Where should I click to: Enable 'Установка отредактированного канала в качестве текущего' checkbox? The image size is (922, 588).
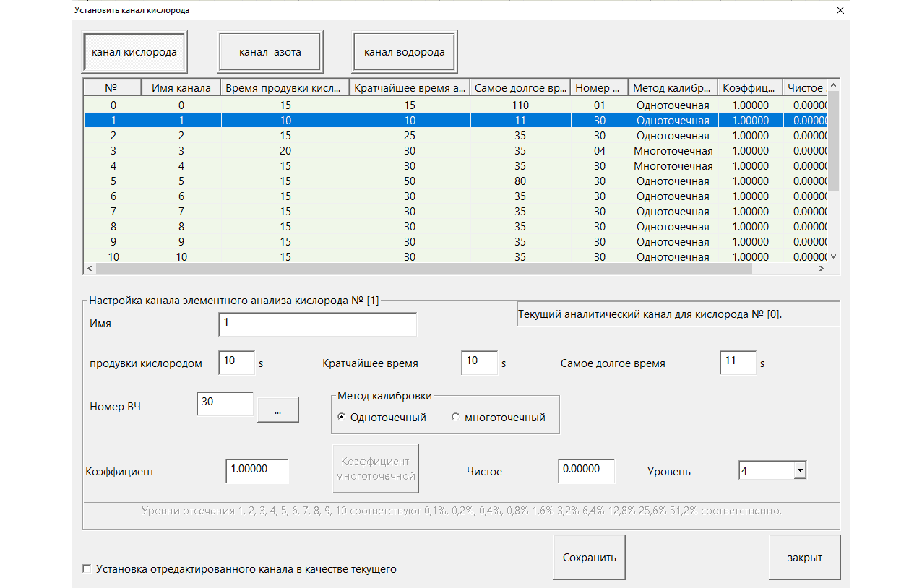click(x=87, y=569)
